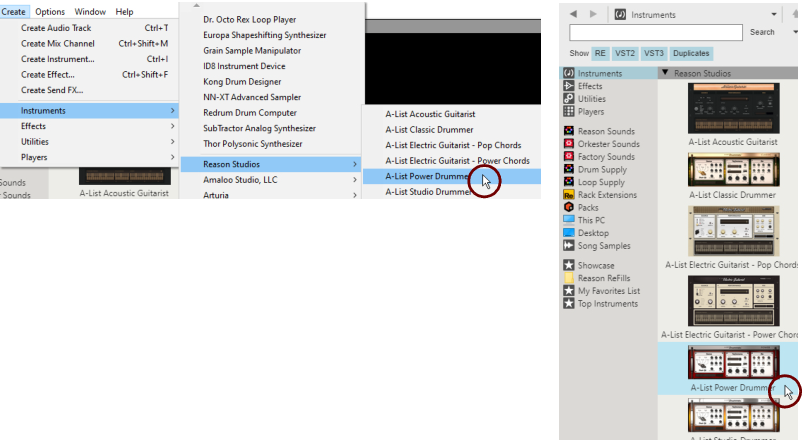The width and height of the screenshot is (803, 441).
Task: Open the Instruments location dropdown
Action: click(774, 14)
